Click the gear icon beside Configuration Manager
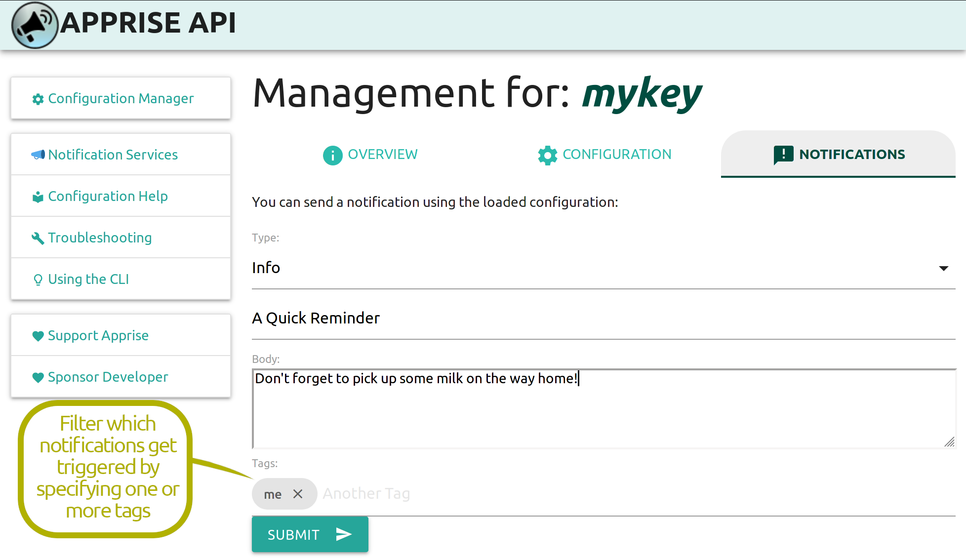The height and width of the screenshot is (560, 966). [38, 99]
